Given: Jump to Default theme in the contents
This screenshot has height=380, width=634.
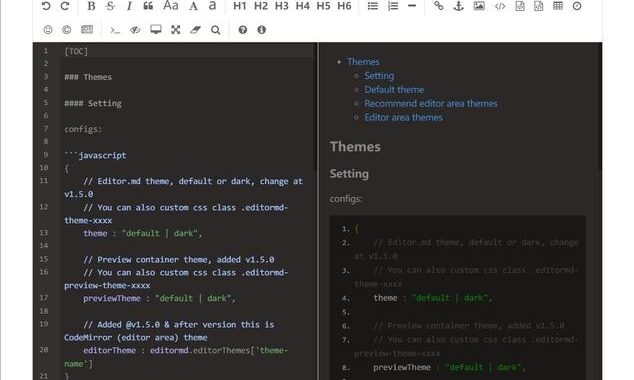Looking at the screenshot, I should pyautogui.click(x=394, y=89).
